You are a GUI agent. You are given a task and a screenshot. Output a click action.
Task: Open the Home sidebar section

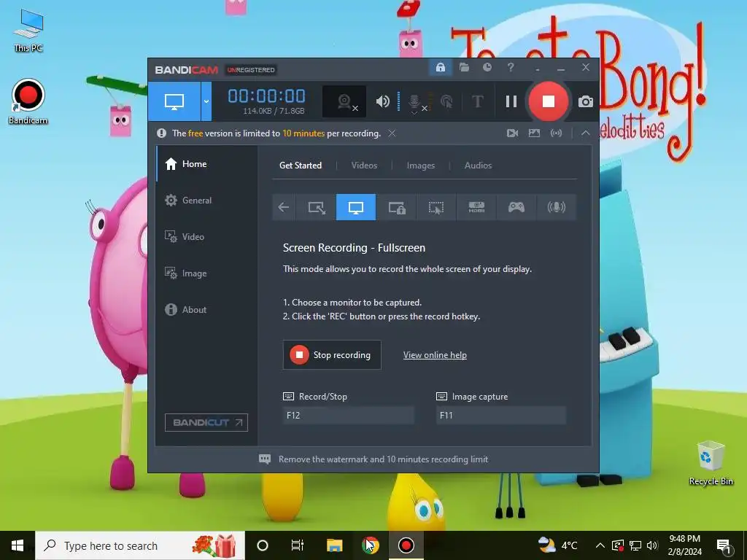tap(206, 164)
